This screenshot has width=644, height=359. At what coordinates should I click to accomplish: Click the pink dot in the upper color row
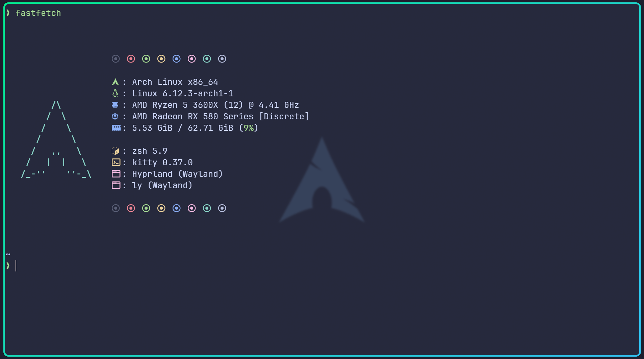tap(192, 59)
